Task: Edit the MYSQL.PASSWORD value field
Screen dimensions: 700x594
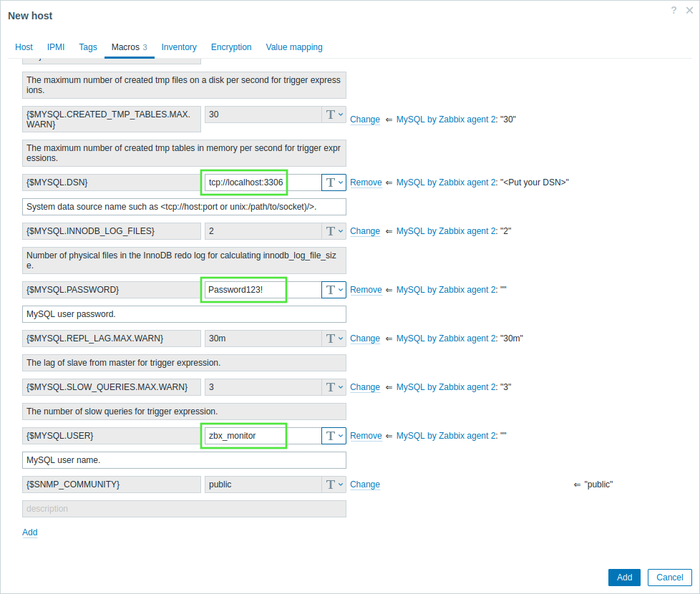Action: (263, 290)
